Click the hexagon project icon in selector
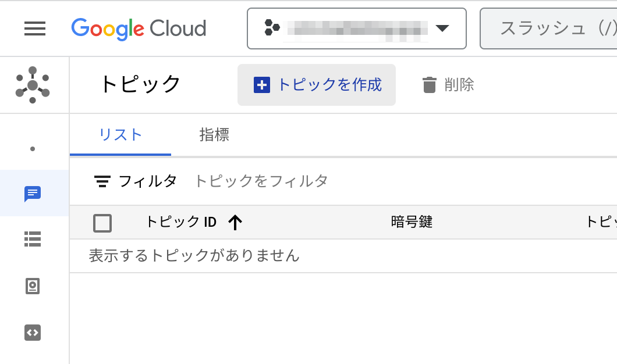The image size is (617, 364). [x=272, y=28]
